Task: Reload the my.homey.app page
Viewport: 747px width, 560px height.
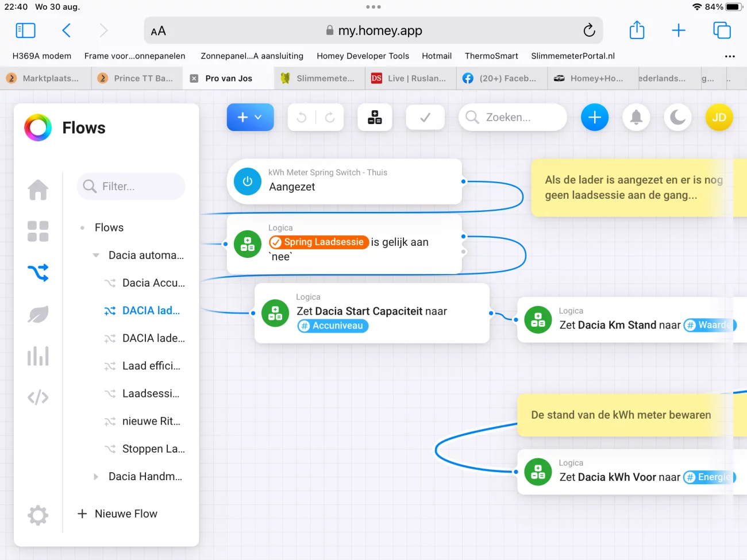Action: click(x=589, y=30)
